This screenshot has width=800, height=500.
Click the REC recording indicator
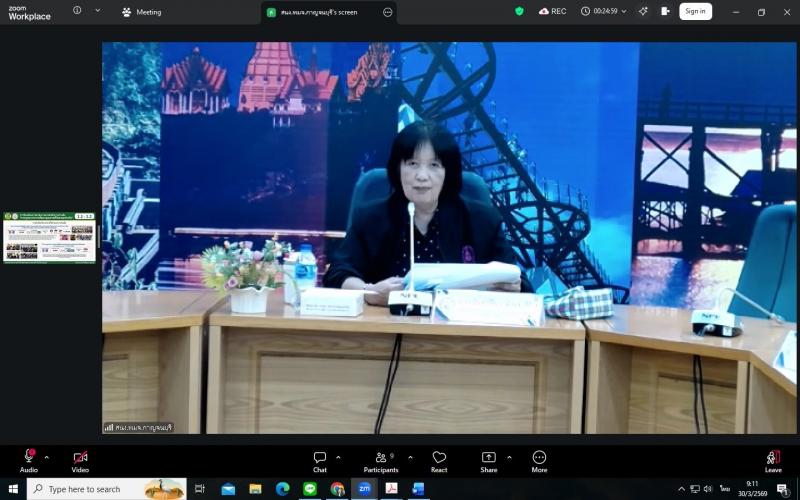[x=553, y=11]
